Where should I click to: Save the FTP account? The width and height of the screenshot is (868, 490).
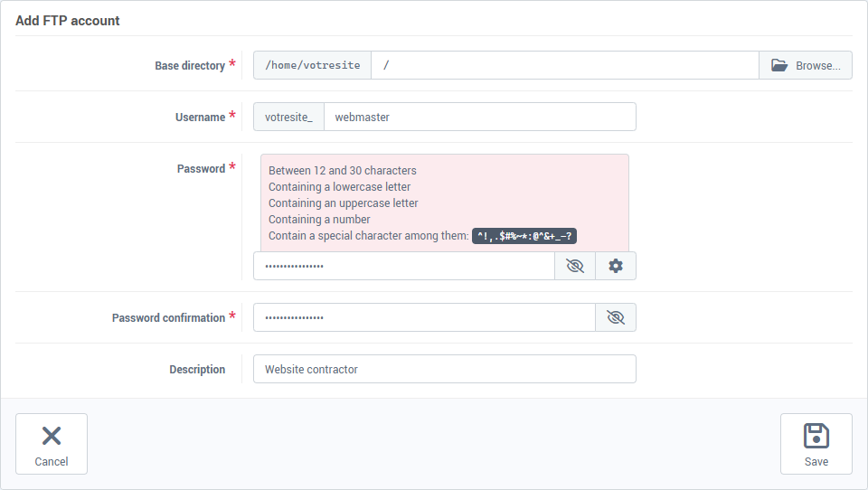click(x=816, y=444)
